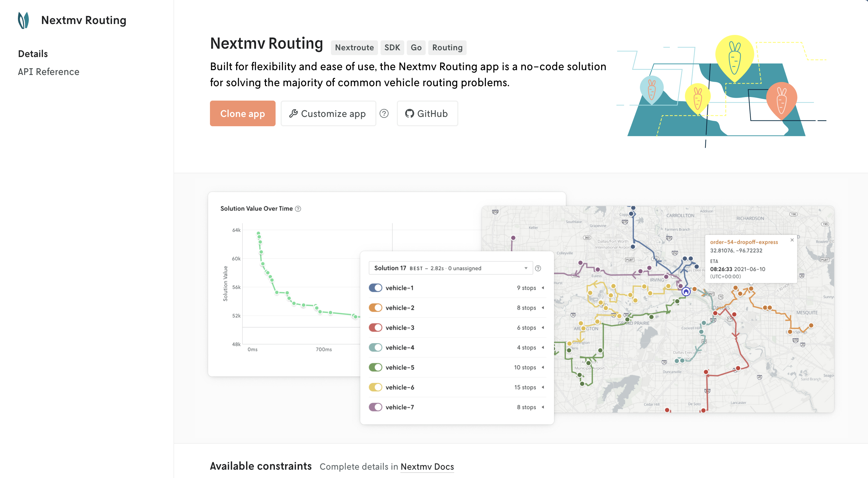Click the help icon beside Solution Value Over Time
The width and height of the screenshot is (868, 478).
298,209
